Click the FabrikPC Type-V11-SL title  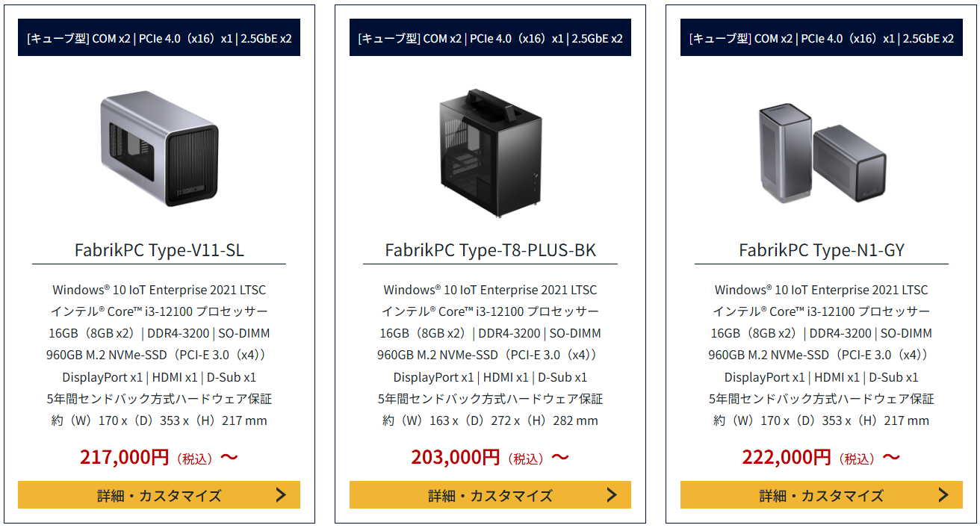click(x=159, y=249)
